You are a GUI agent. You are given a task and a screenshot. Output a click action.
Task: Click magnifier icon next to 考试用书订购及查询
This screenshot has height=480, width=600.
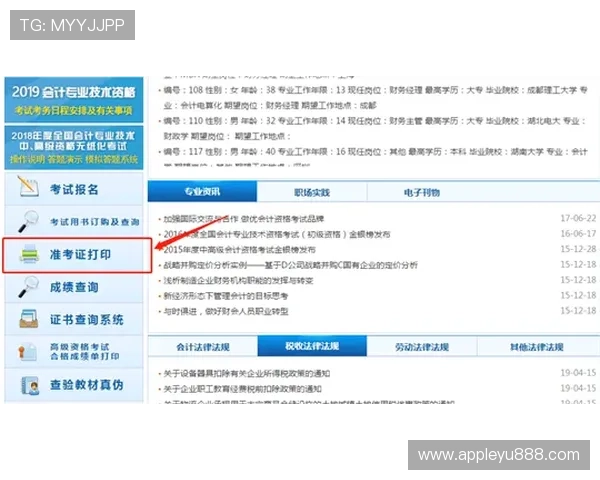point(28,221)
